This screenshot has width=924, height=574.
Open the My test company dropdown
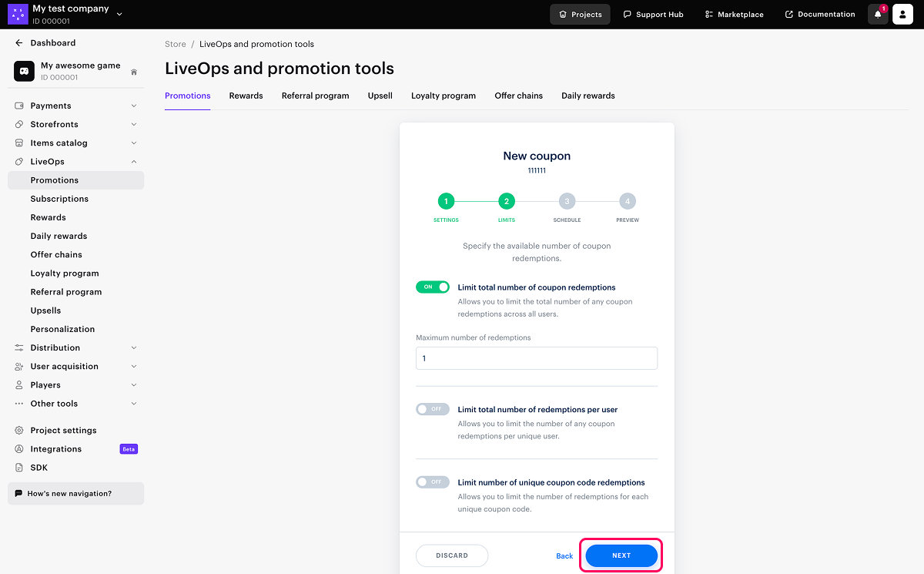[x=119, y=14]
